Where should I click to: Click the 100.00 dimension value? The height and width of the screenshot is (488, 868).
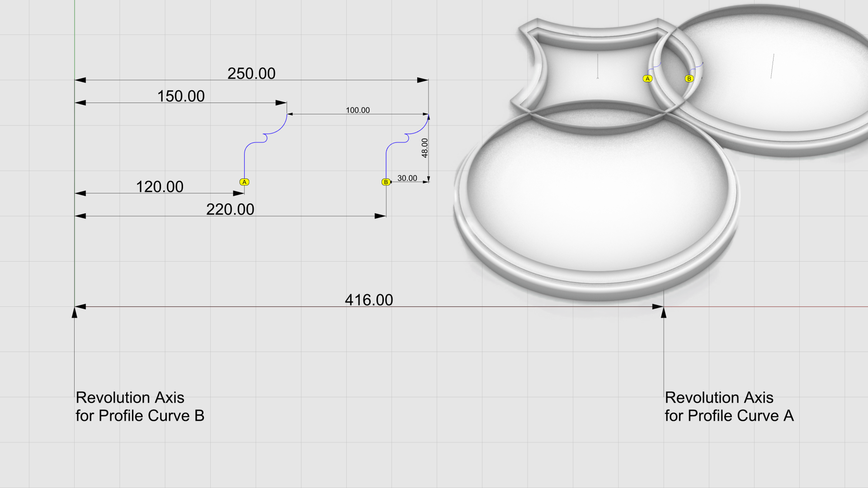pos(358,110)
